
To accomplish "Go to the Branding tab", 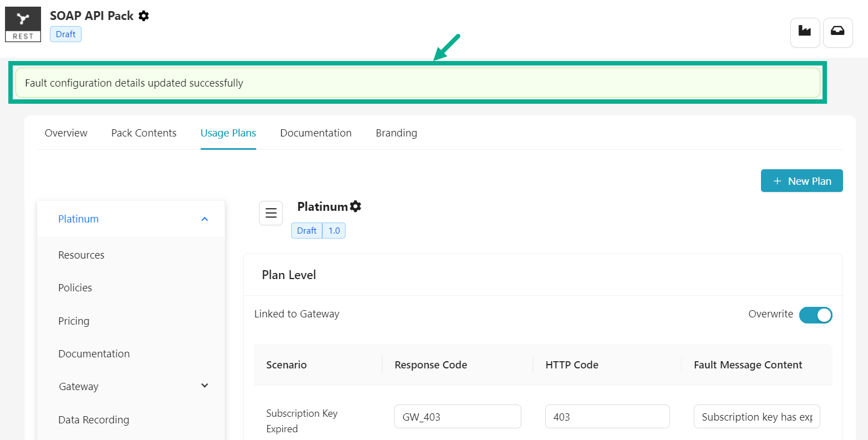I will [x=396, y=133].
